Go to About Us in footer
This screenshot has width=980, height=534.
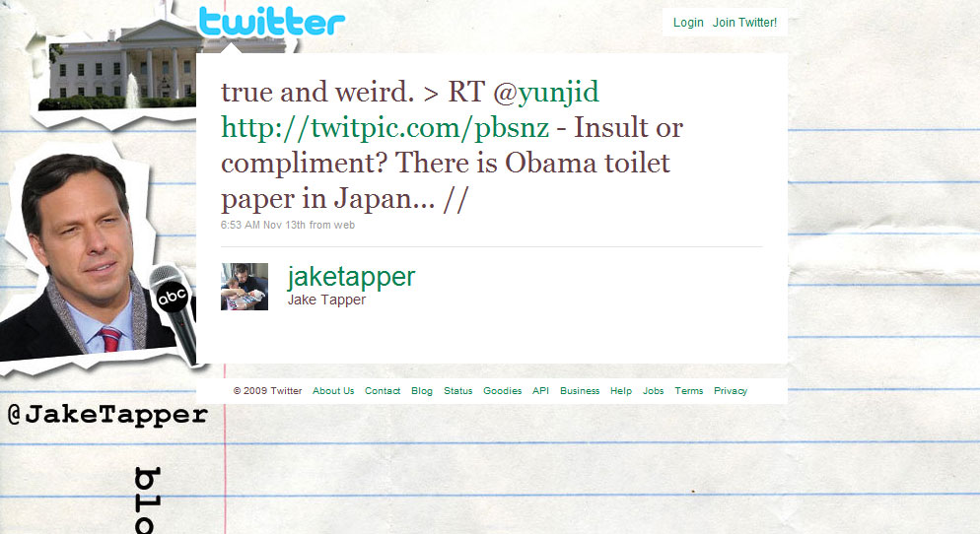333,391
